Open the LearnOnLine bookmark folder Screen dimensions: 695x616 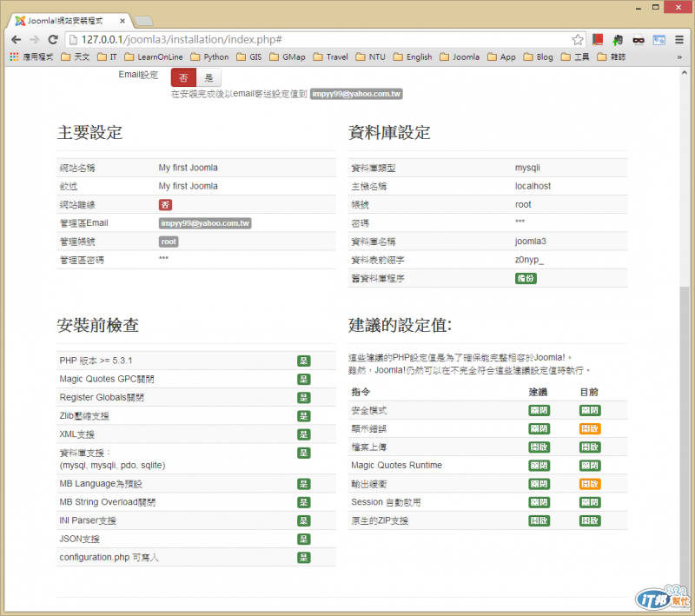click(x=154, y=56)
